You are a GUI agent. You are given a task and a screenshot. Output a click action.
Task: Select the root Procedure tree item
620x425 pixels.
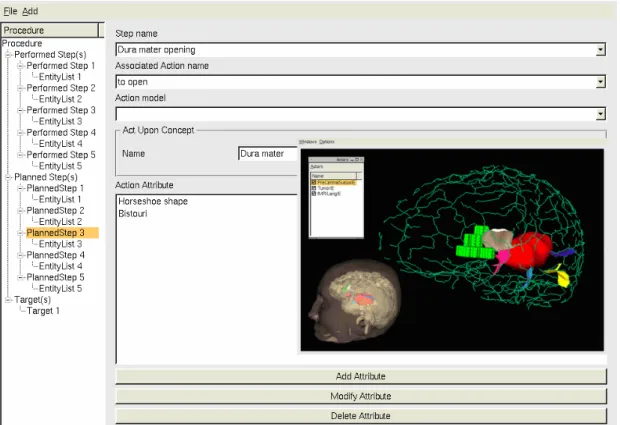(x=22, y=43)
